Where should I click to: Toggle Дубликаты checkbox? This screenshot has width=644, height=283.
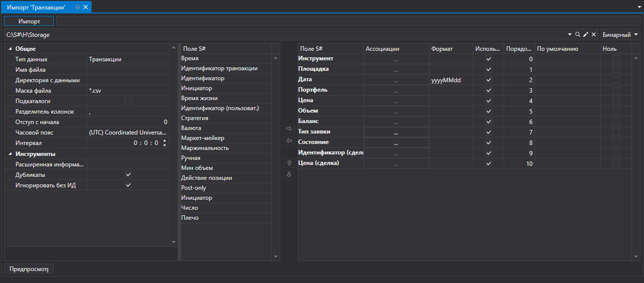pos(128,175)
